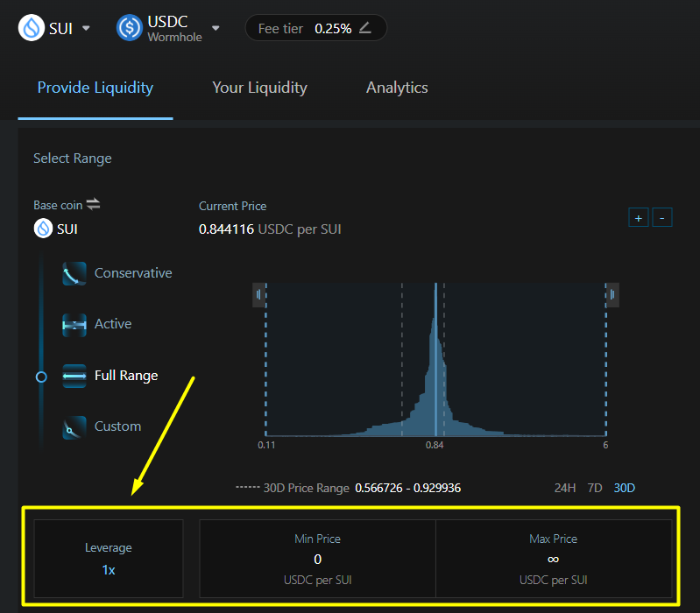The width and height of the screenshot is (700, 613).
Task: Click the Active strategy icon
Action: [x=74, y=325]
